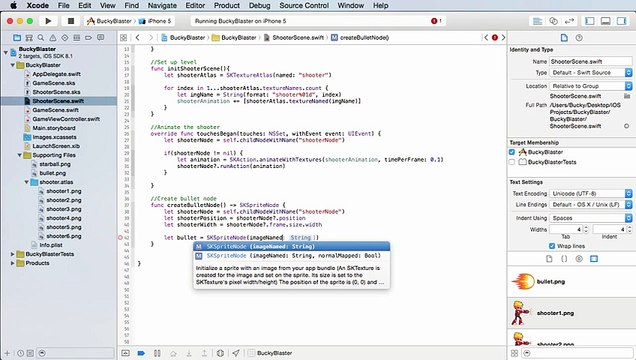Image resolution: width=636 pixels, height=360 pixels.
Task: Show the Quick Help inspector
Action: 579,38
